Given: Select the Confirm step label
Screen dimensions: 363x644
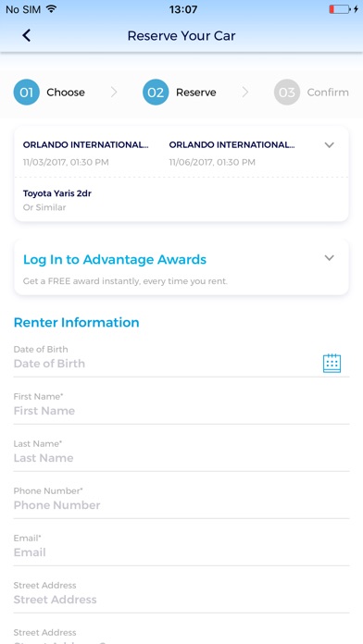Looking at the screenshot, I should [x=328, y=93].
